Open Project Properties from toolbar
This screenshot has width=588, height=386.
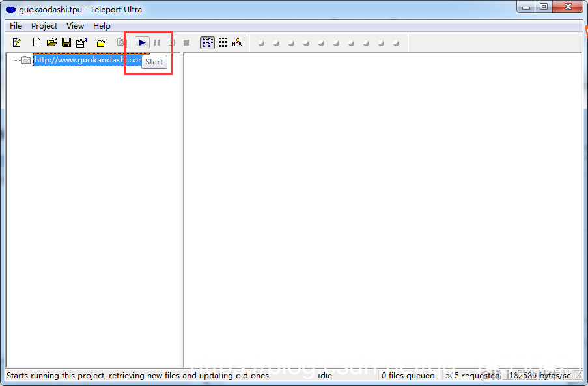81,42
